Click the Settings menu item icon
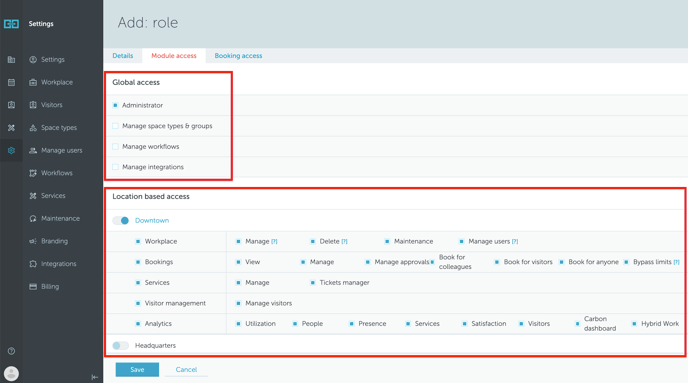688x383 pixels. (33, 60)
